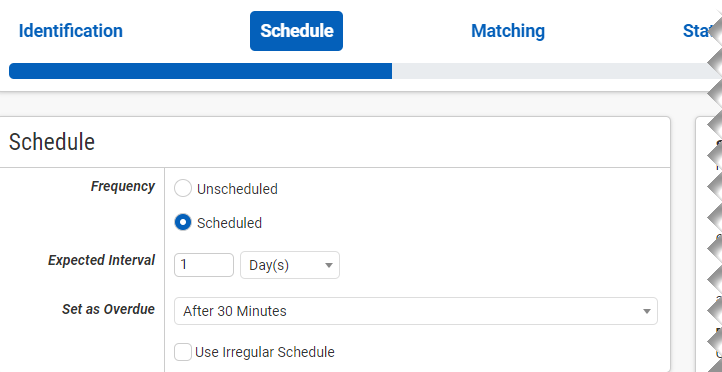Click the Schedule panel heading
722x372 pixels.
point(52,142)
